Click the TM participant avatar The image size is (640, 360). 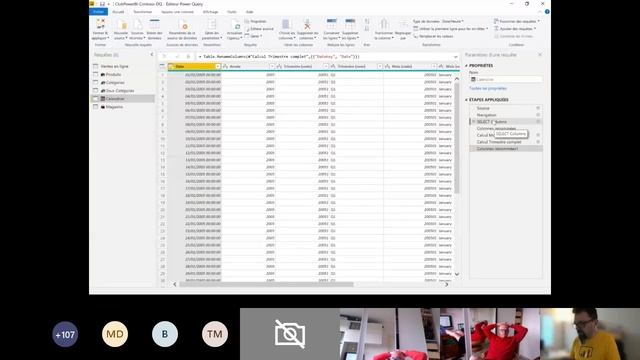[215, 334]
